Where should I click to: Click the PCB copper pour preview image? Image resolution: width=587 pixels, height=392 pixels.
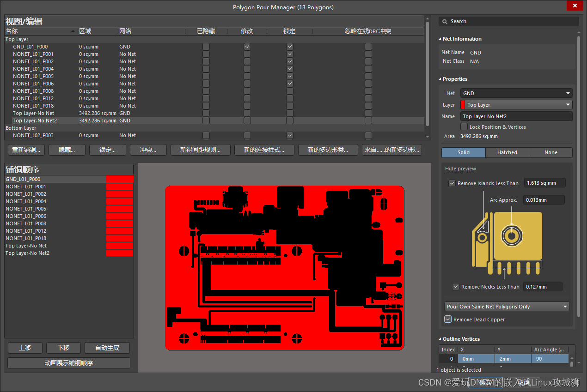point(284,268)
